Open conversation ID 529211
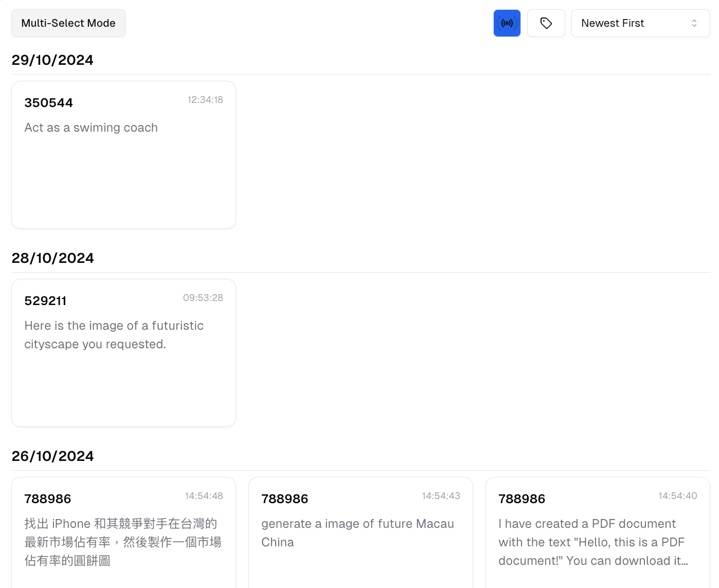This screenshot has width=719, height=588. click(45, 301)
